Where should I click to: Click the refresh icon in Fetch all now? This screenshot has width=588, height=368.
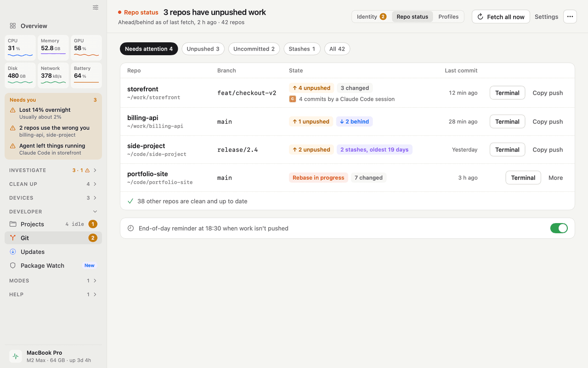(480, 17)
